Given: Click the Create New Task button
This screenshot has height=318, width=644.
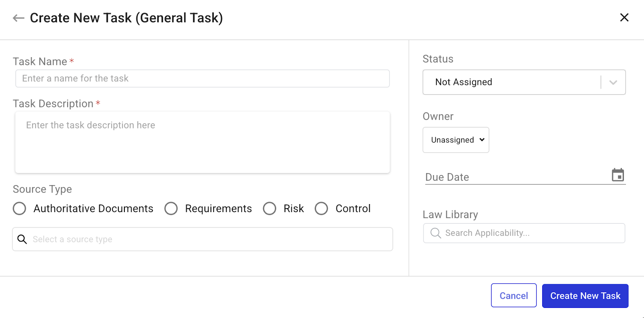Looking at the screenshot, I should coord(585,296).
